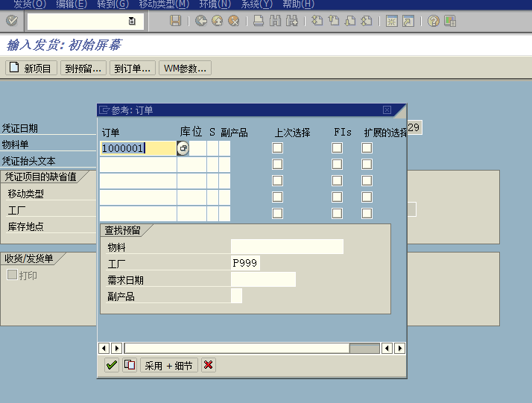Open the 环境(N) menu
Viewport: 532px width, 403px height.
coord(215,4)
